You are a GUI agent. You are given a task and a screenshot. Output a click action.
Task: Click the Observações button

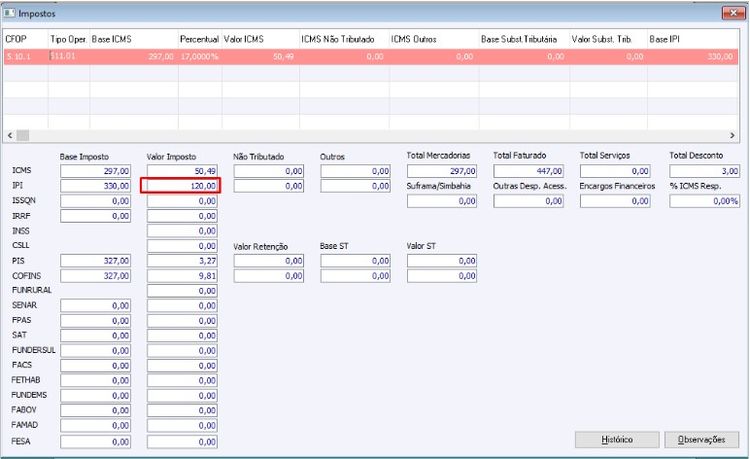pos(702,439)
